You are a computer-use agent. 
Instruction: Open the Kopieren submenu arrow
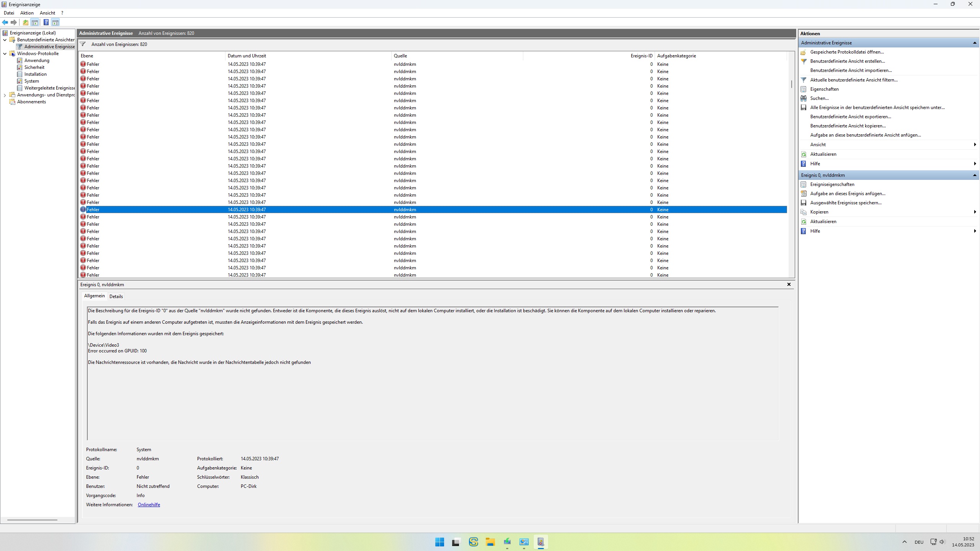click(x=975, y=212)
